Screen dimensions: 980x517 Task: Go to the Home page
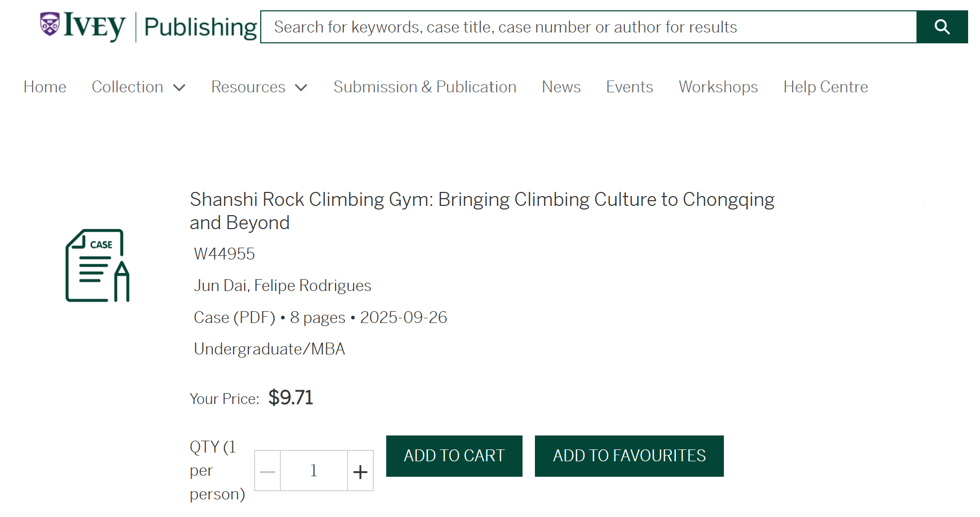pyautogui.click(x=45, y=87)
